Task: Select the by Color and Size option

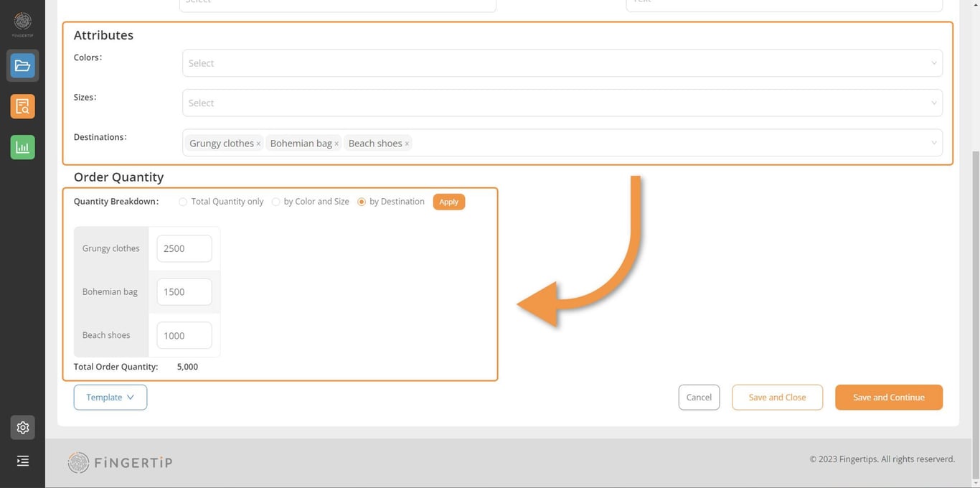Action: [x=275, y=202]
